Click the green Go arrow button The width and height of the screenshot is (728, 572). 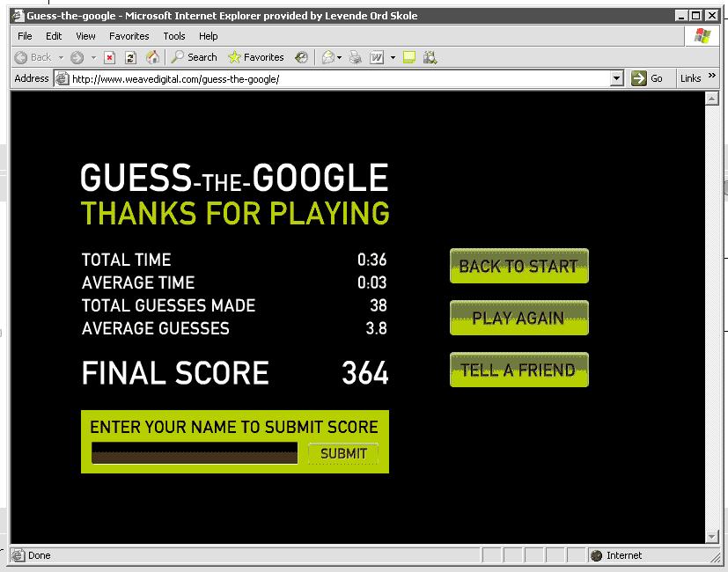(639, 78)
